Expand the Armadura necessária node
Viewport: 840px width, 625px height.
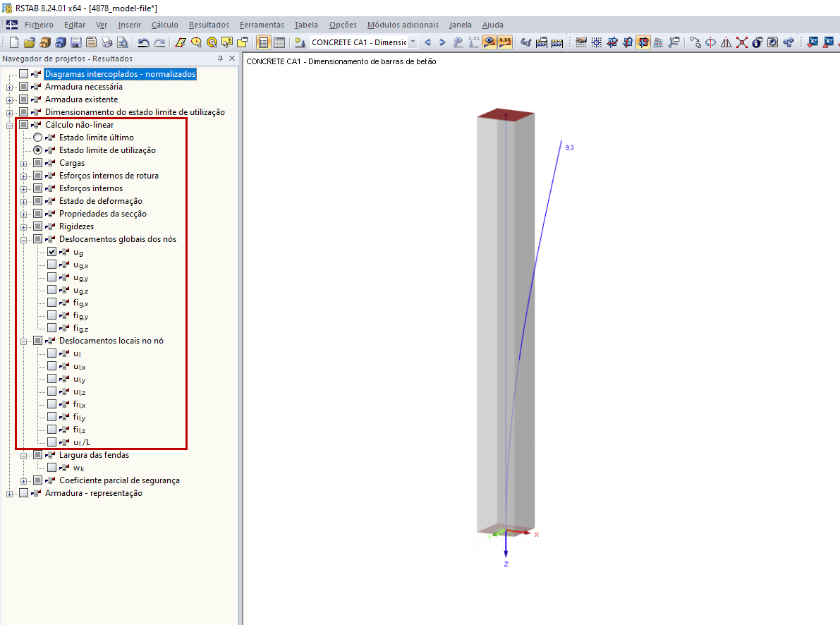pos(9,87)
